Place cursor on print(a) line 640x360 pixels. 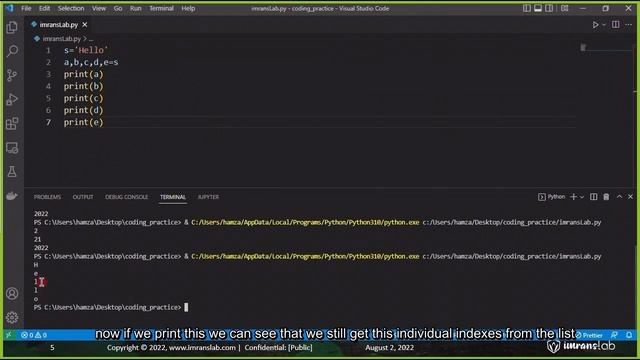(x=83, y=74)
